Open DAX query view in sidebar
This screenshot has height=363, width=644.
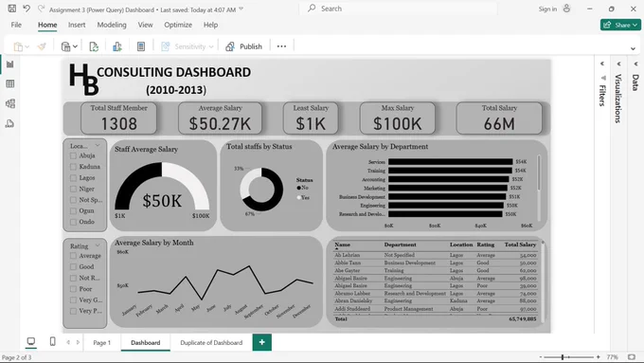tap(10, 123)
